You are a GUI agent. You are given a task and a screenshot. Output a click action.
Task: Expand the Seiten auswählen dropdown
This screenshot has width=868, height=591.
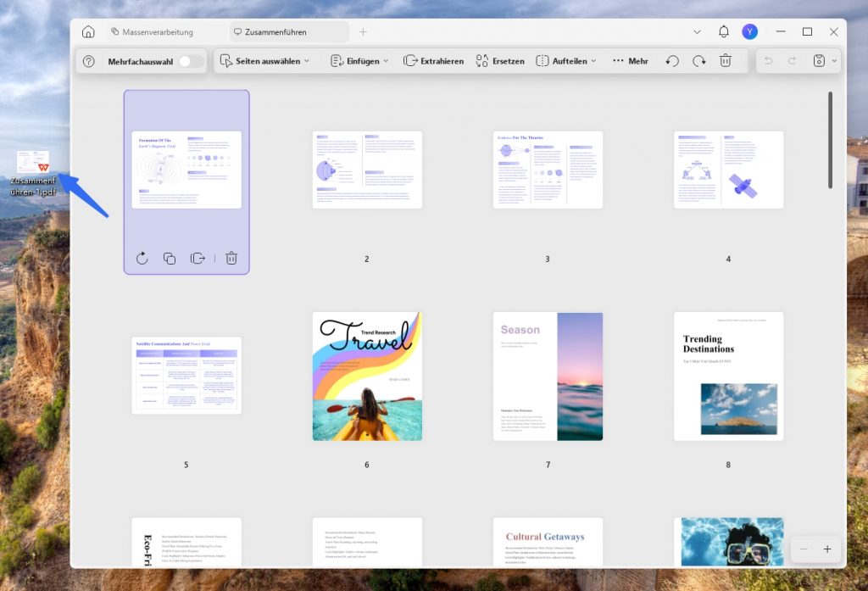click(x=264, y=61)
